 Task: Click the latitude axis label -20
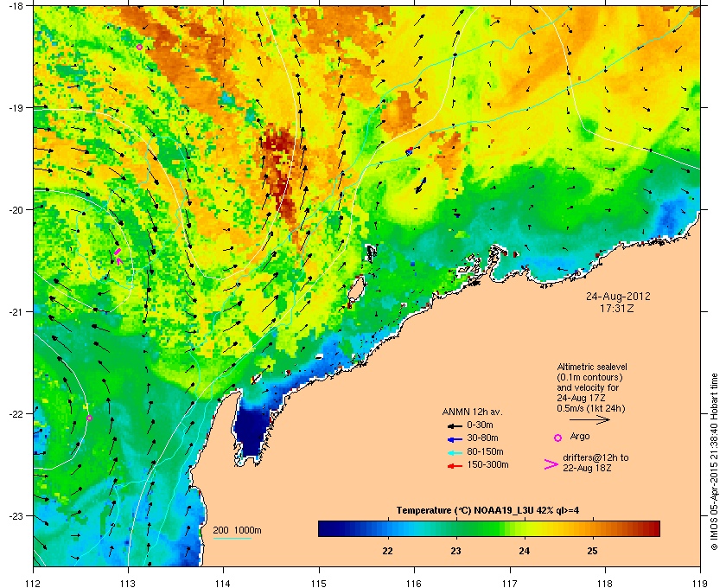pos(16,209)
